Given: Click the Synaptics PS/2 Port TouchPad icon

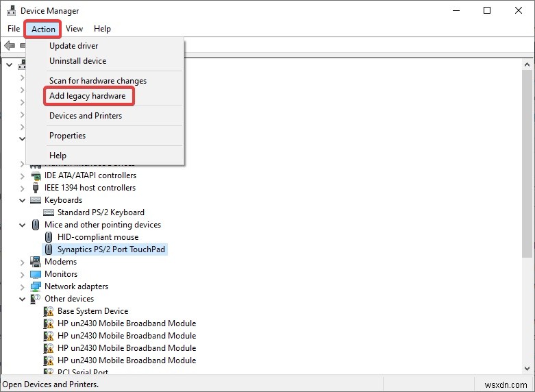Looking at the screenshot, I should coord(49,249).
